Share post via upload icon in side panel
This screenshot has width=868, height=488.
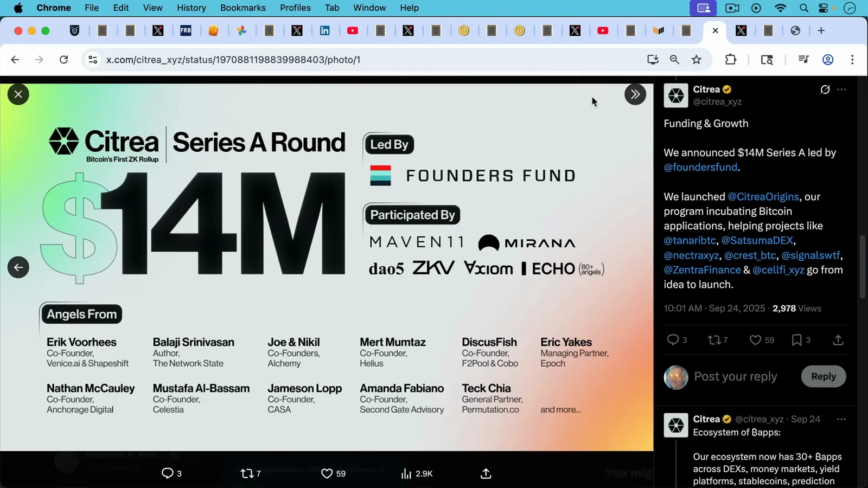(838, 340)
